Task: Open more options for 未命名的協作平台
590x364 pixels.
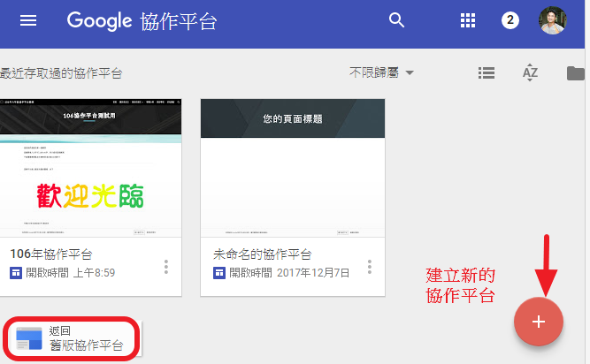Action: click(x=370, y=266)
